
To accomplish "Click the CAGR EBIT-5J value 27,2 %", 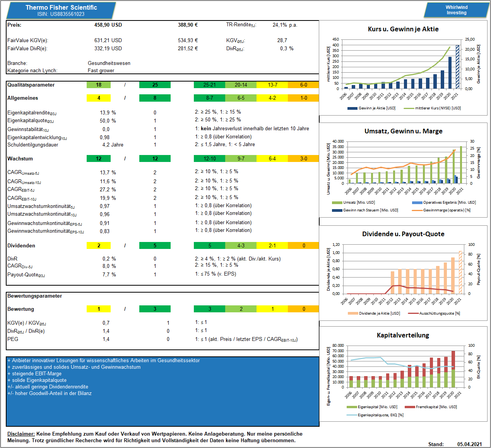I will point(108,189).
